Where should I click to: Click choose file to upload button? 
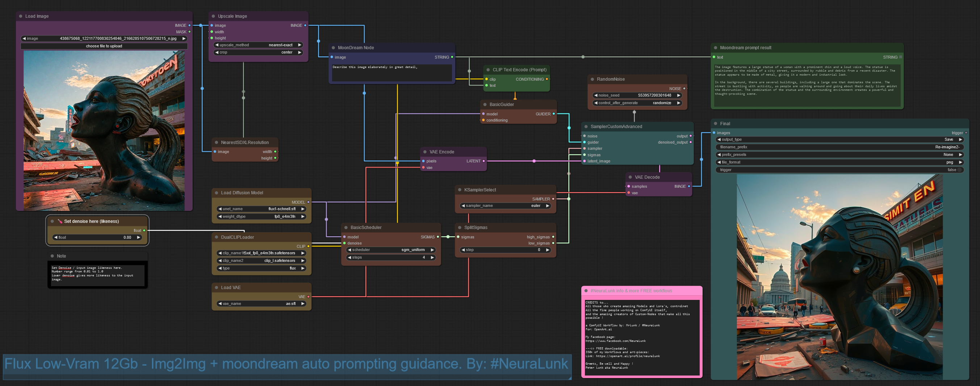(x=104, y=46)
